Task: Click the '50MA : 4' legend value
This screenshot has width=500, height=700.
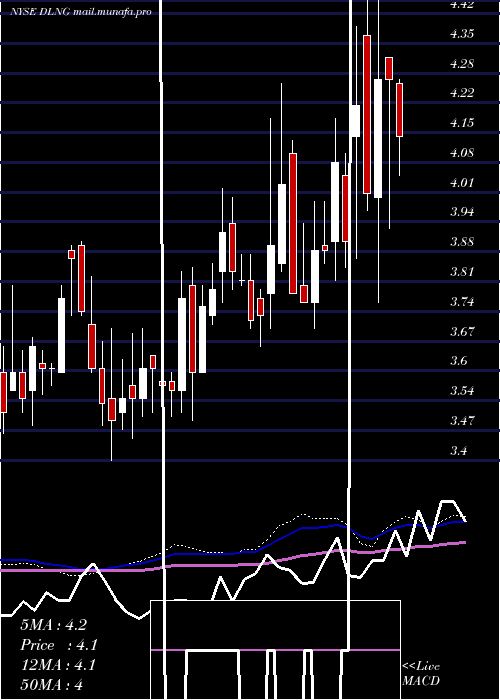Action: [51, 684]
